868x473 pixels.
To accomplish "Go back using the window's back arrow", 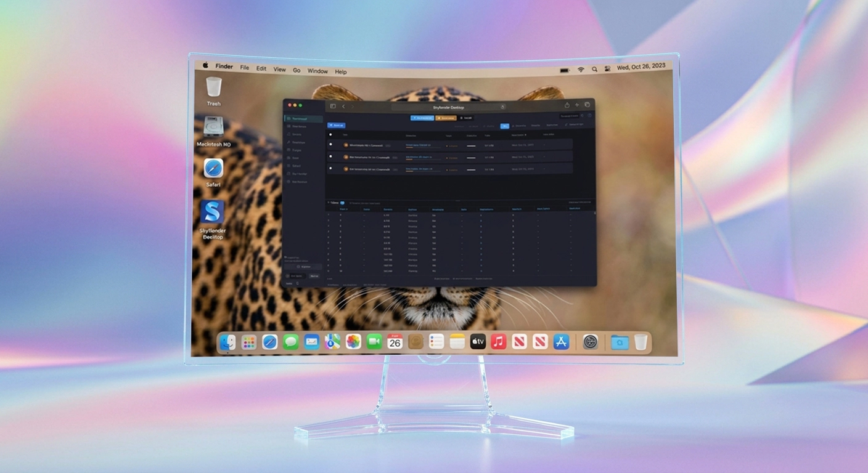I will click(x=343, y=107).
